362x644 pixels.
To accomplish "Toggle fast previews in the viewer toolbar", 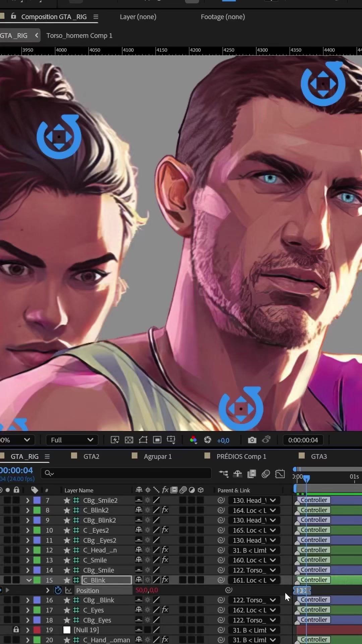I will pos(115,440).
